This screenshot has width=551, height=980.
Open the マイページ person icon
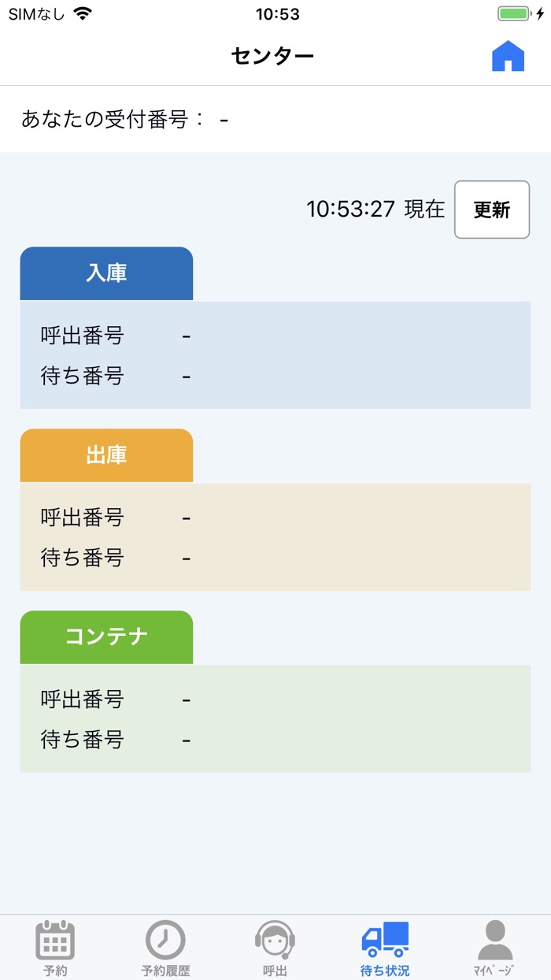tap(495, 941)
